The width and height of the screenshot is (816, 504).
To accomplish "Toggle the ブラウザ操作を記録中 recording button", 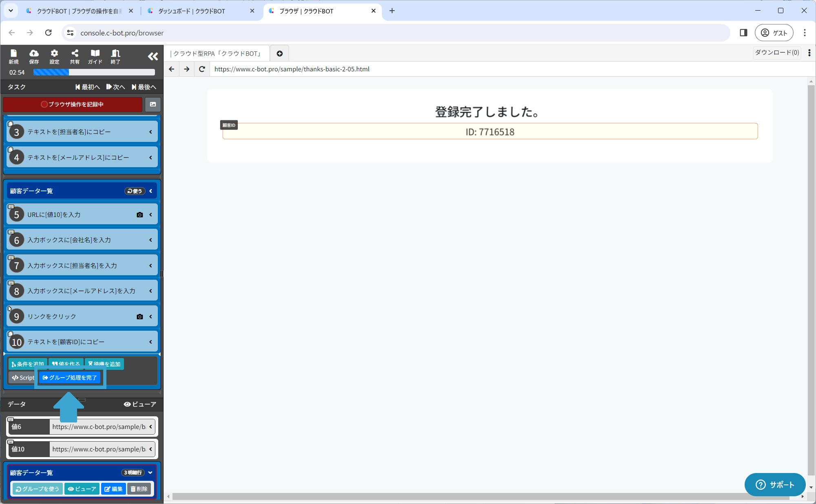I will 73,104.
